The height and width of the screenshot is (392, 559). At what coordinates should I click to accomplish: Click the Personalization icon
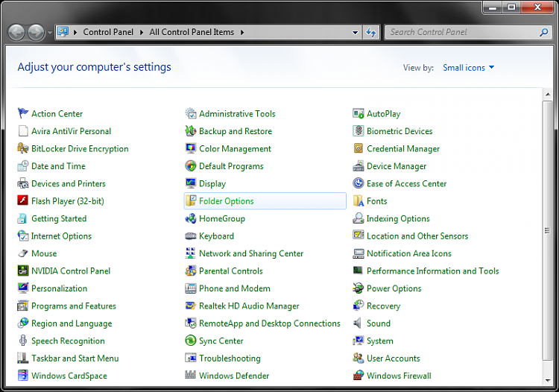pos(23,288)
